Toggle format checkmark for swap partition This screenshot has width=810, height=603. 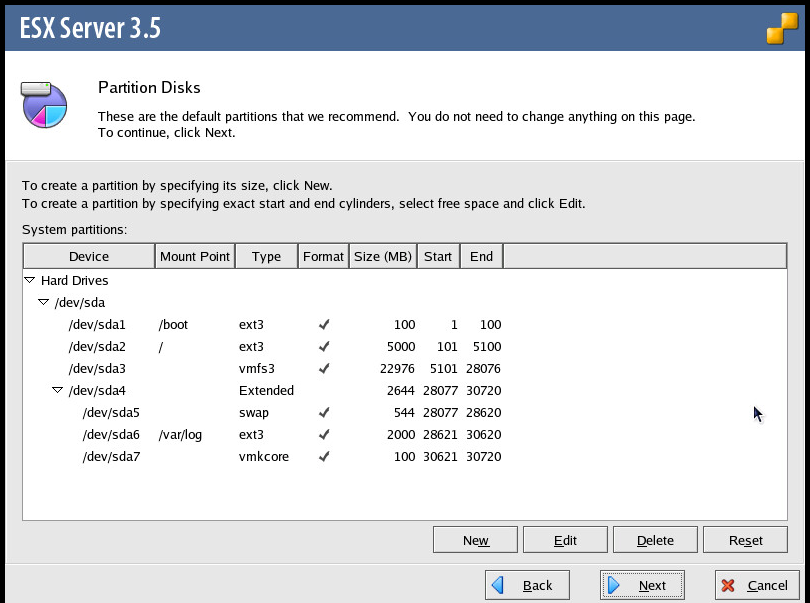(x=324, y=412)
